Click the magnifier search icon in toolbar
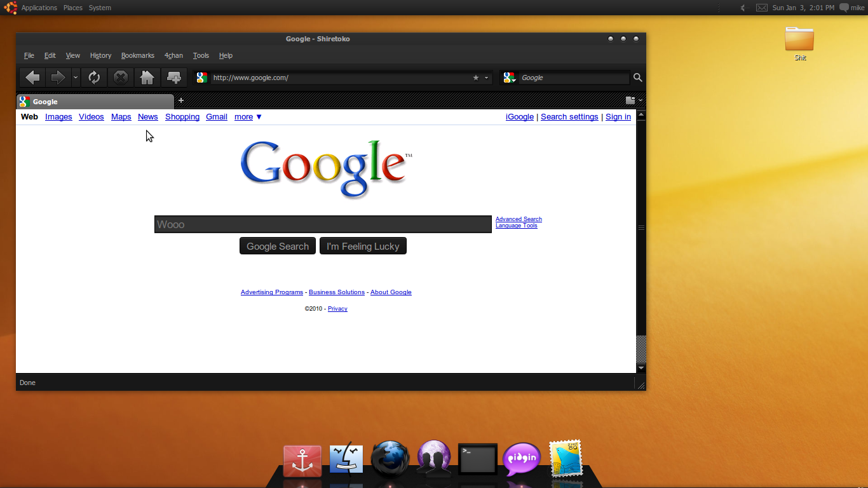The height and width of the screenshot is (488, 868). point(638,78)
